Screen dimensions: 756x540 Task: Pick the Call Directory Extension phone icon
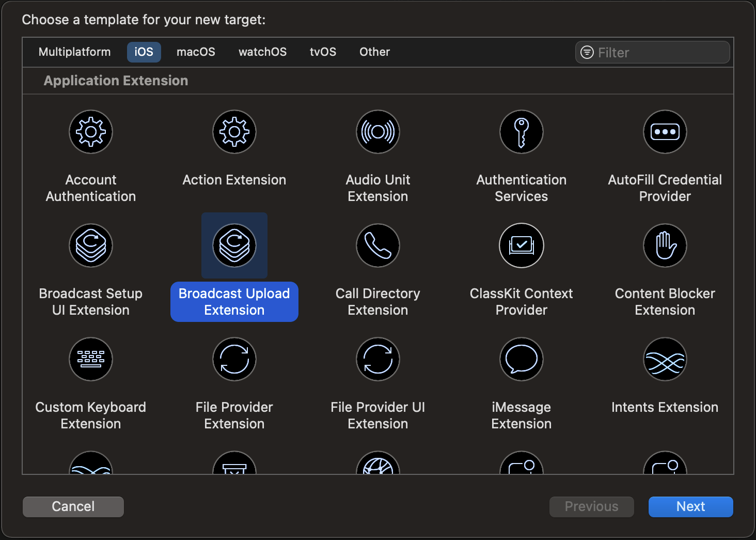coord(378,245)
